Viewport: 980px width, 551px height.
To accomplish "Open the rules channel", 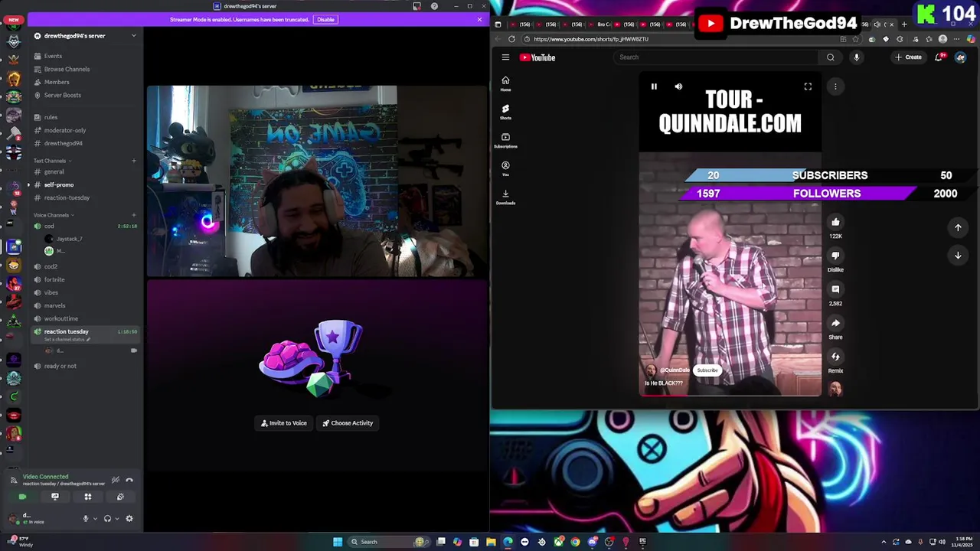I will point(84,117).
